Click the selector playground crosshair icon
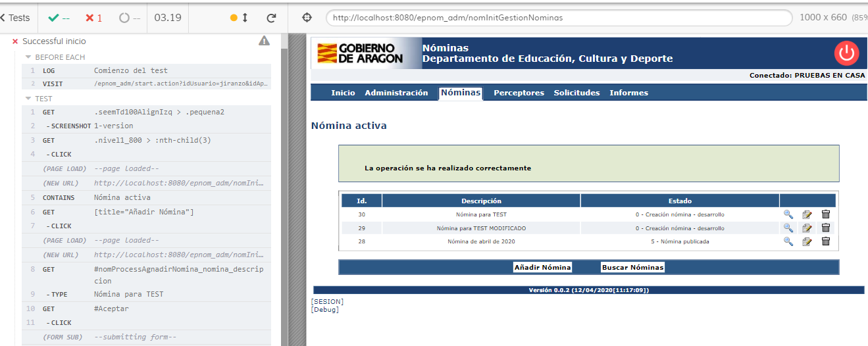The height and width of the screenshot is (346, 868). click(x=307, y=18)
